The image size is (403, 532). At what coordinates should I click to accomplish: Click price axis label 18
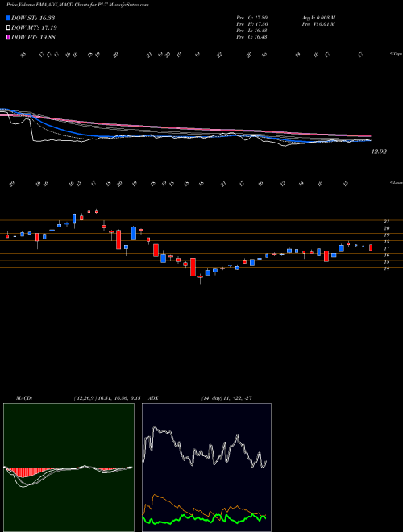point(386,242)
